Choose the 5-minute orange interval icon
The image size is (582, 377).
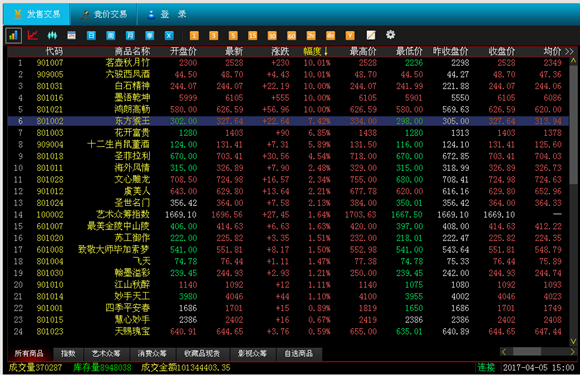(233, 36)
